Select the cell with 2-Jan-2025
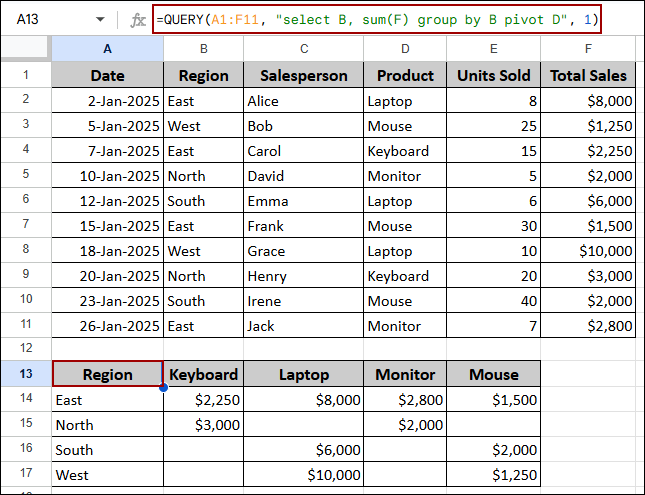This screenshot has height=495, width=645. pos(107,101)
